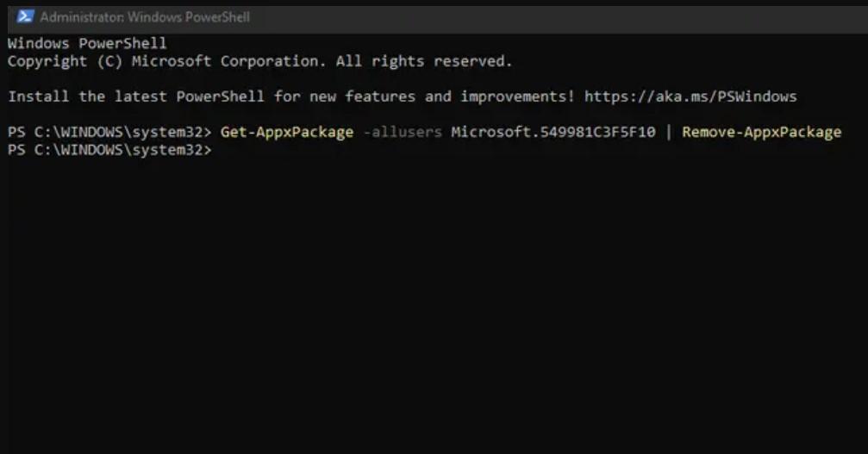Click the pipe character in the command

coord(668,132)
